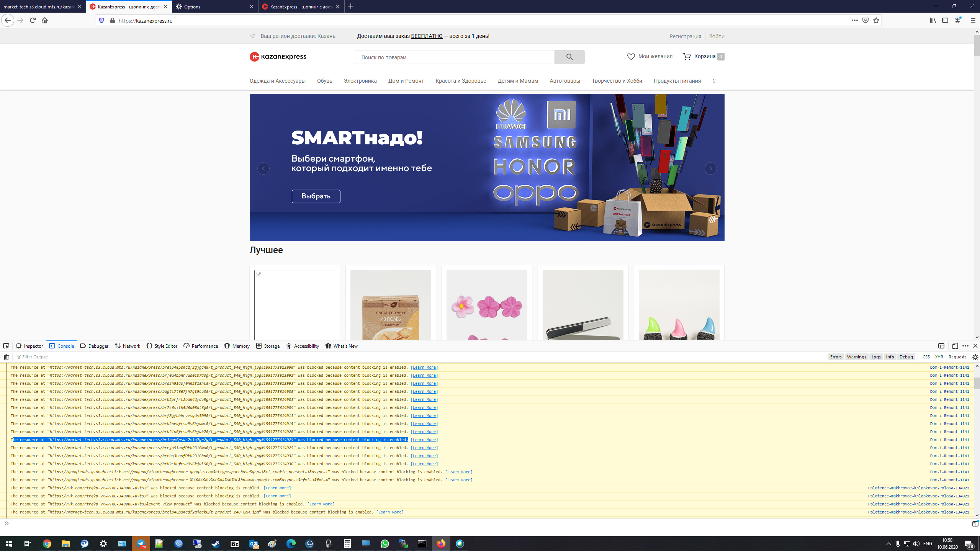Bookmark this page star icon
The width and height of the screenshot is (980, 551).
coord(876,20)
